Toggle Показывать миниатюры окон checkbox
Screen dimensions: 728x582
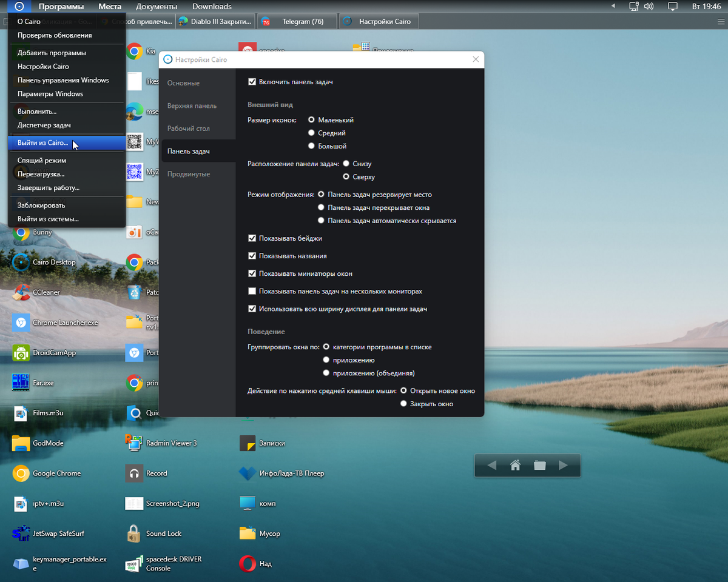(x=252, y=273)
